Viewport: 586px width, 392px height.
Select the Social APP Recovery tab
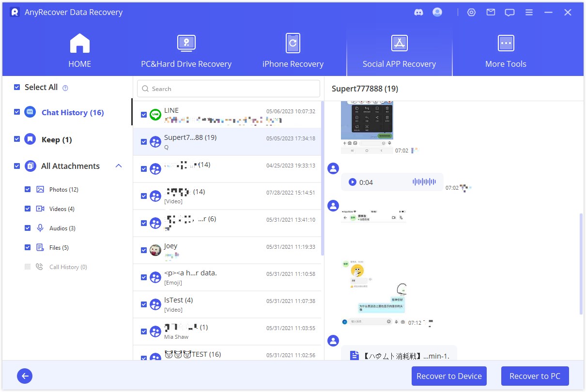coord(400,50)
